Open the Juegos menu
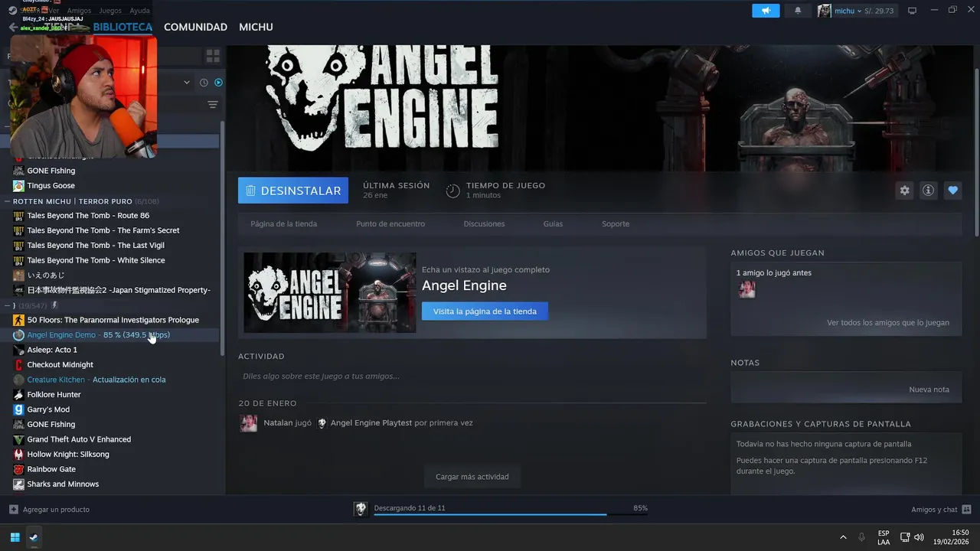The height and width of the screenshot is (551, 980). [x=110, y=11]
